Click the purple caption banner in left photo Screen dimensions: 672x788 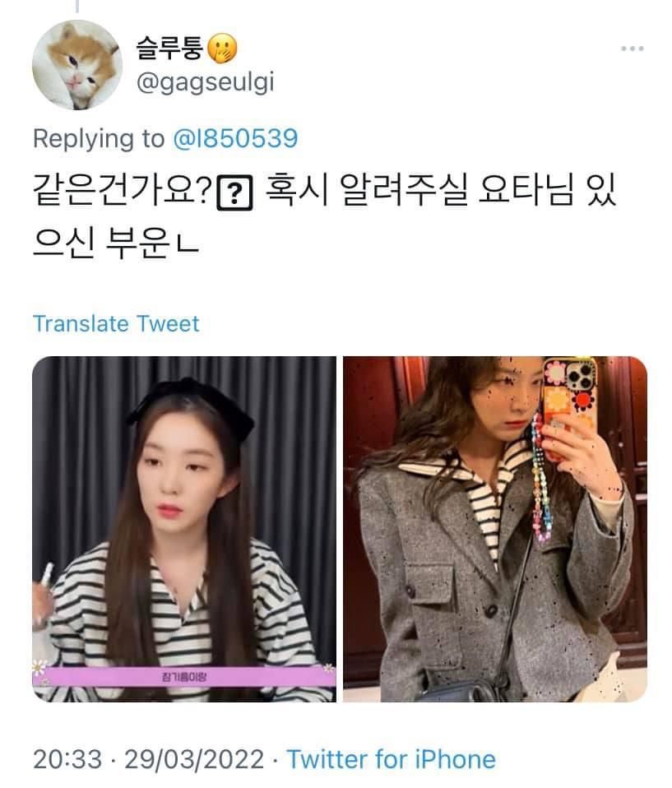coord(184,676)
